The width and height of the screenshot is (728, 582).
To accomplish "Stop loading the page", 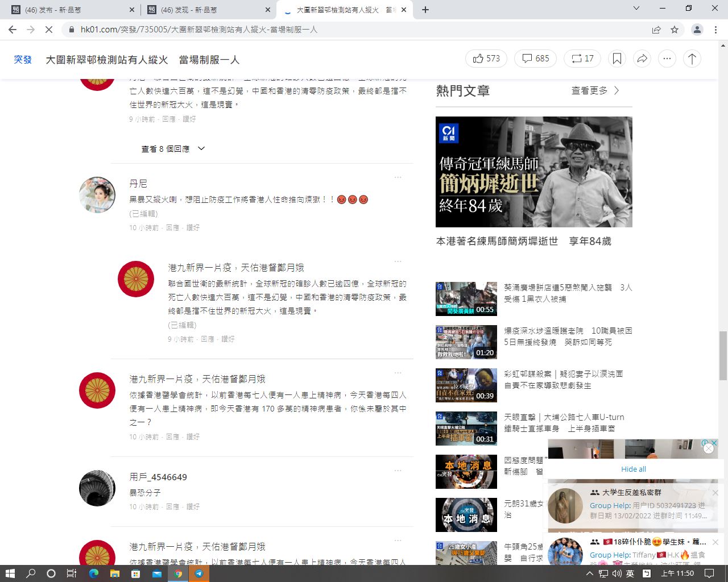I will tap(49, 30).
